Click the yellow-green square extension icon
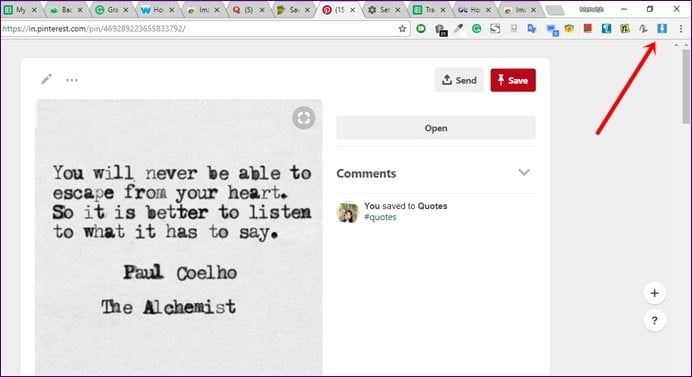Screen dimensions: 692x377 click(624, 29)
